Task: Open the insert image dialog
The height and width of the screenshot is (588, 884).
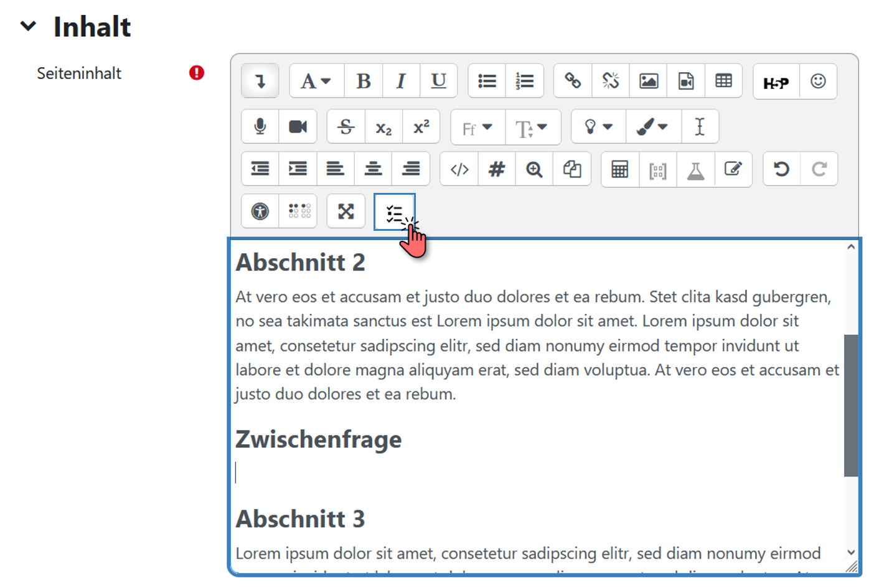Action: (x=648, y=81)
